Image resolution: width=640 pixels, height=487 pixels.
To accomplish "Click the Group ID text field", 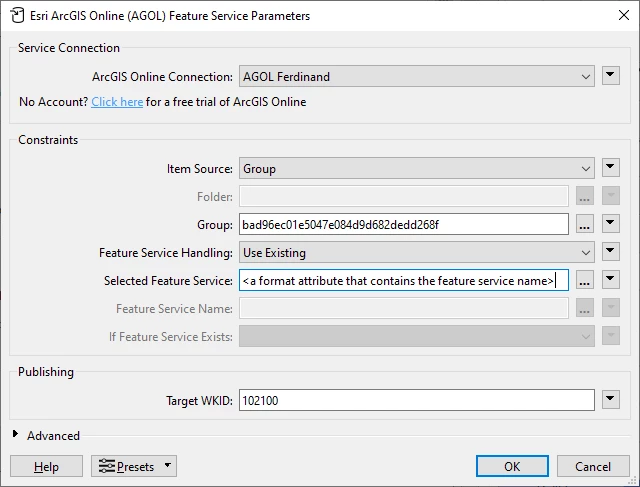I will tap(404, 224).
